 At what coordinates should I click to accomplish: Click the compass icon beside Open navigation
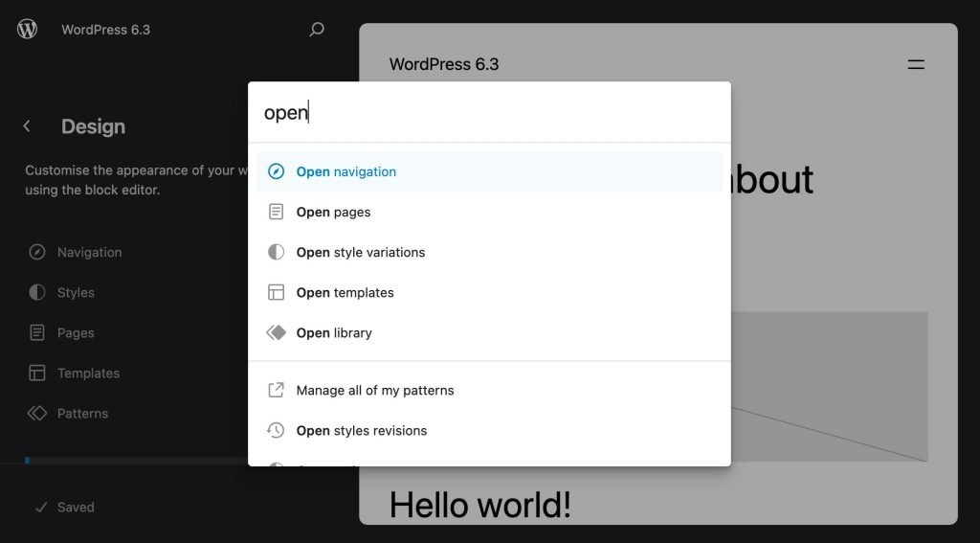[276, 171]
